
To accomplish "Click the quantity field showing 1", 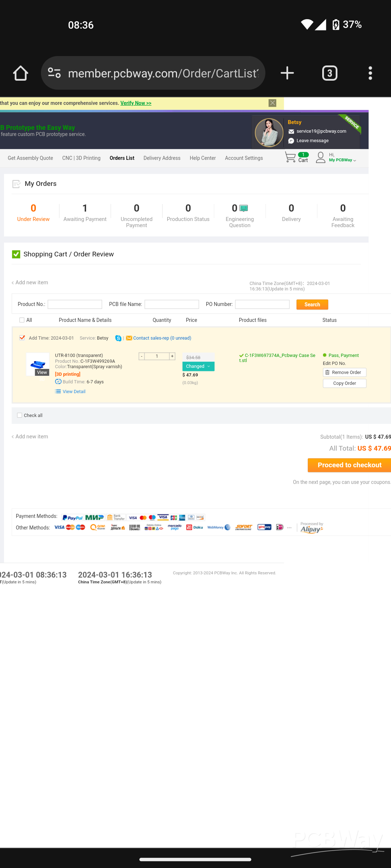I will click(x=157, y=356).
